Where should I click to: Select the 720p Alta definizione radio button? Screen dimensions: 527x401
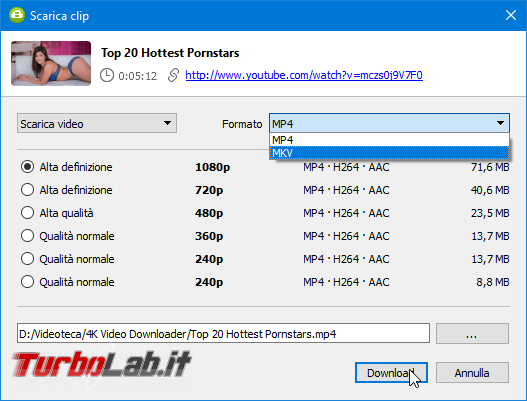(27, 190)
